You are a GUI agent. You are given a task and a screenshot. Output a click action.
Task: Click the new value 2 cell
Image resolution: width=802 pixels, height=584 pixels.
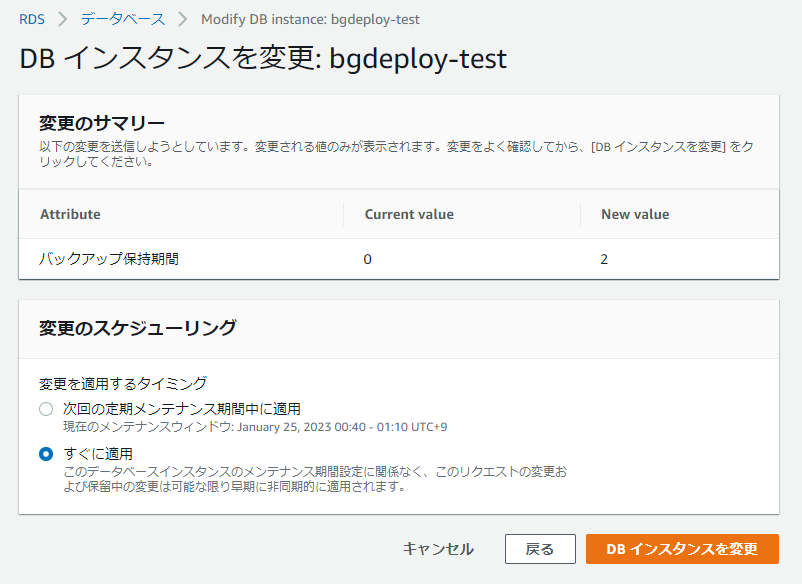click(604, 259)
